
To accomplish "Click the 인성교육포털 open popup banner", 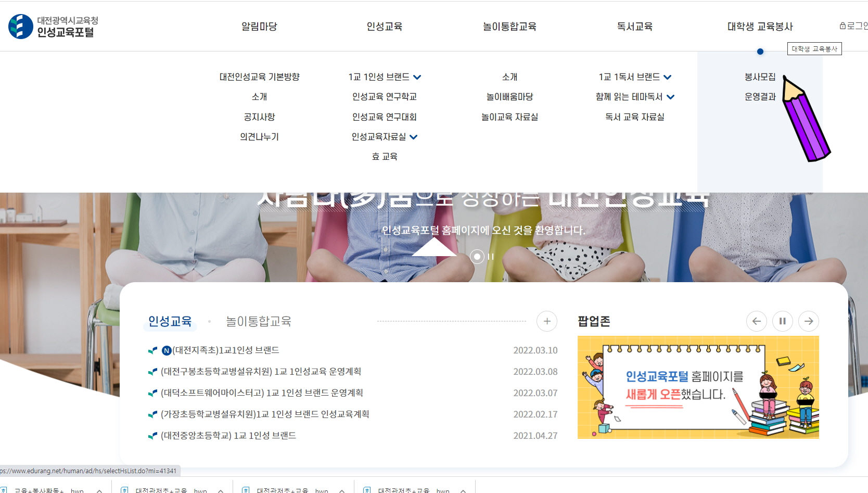I will pyautogui.click(x=698, y=387).
